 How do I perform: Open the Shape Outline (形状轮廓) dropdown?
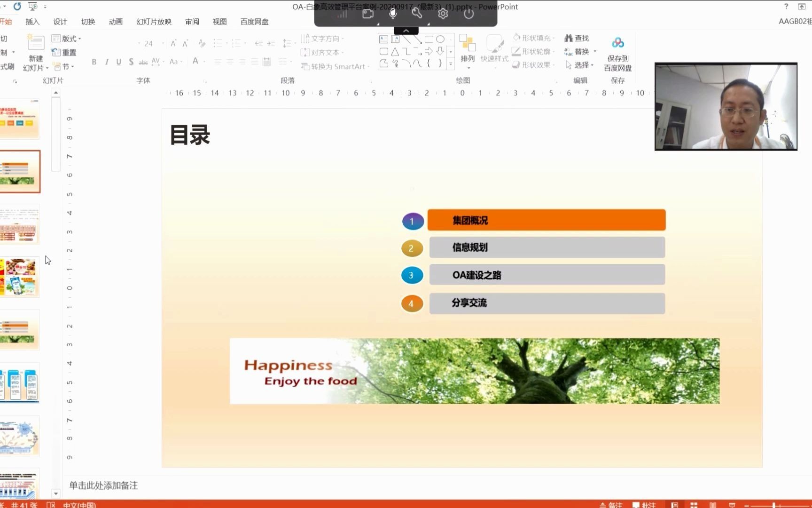534,51
